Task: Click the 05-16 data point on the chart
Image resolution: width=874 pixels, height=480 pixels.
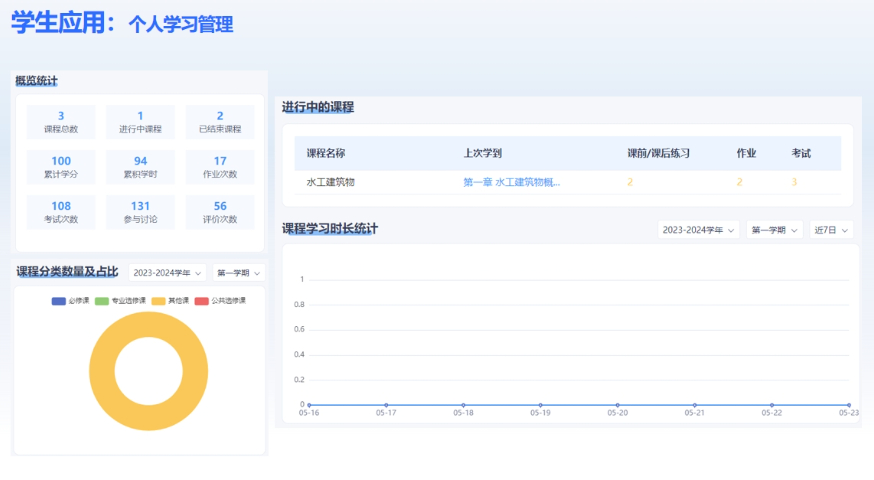Action: (x=309, y=405)
